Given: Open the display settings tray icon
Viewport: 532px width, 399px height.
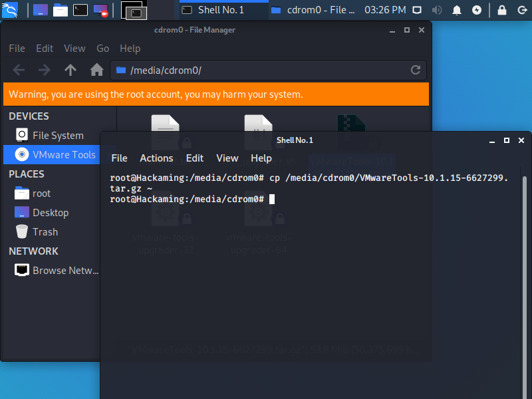Looking at the screenshot, I should 417,10.
